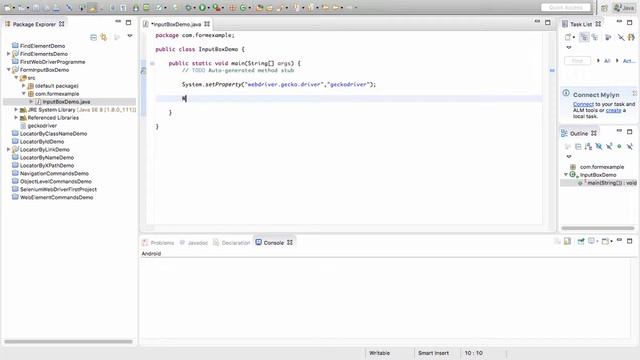Image resolution: width=640 pixels, height=360 pixels.
Task: Select the Task List tab
Action: [x=581, y=24]
